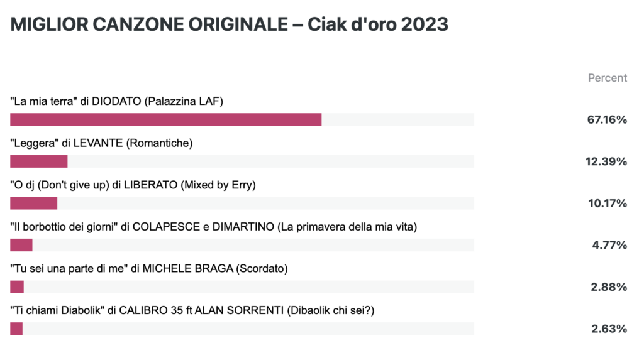This screenshot has height=348, width=644.
Task: Click the MIGLIOR CANZONE ORIGINALE title
Action: (x=229, y=24)
